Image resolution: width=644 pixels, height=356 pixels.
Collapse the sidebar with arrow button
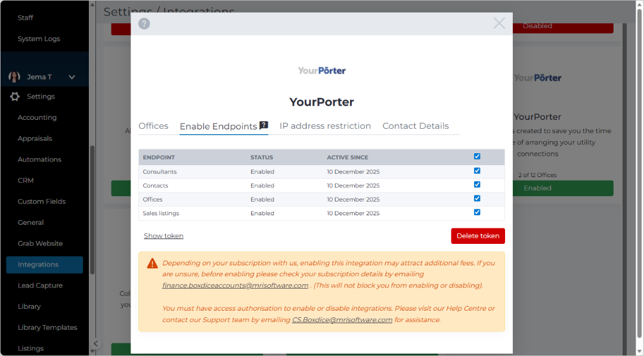(x=95, y=343)
